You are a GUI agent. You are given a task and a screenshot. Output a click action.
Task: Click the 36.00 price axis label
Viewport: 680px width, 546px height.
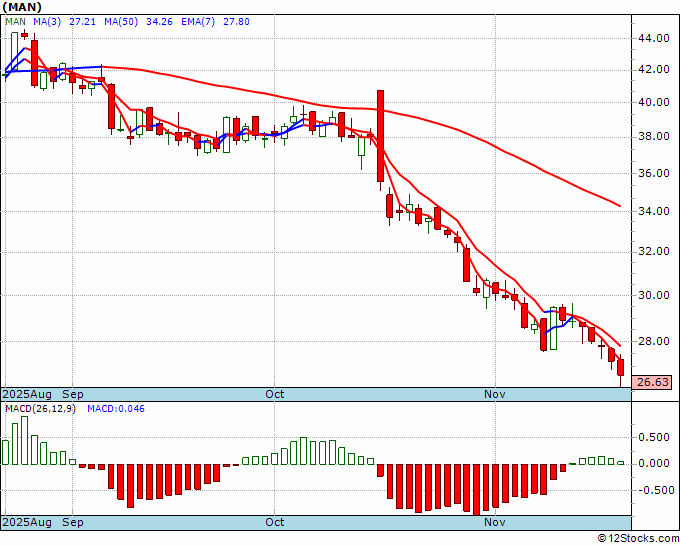click(x=654, y=173)
